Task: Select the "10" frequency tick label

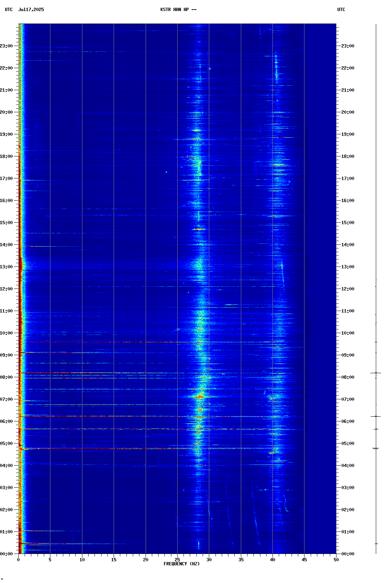Action: click(82, 560)
